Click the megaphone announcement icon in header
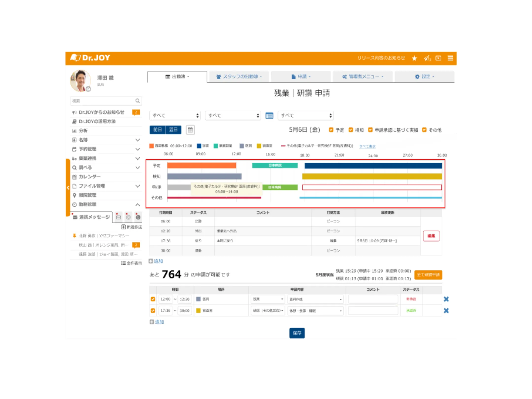This screenshot has height=399, width=532. (x=427, y=58)
